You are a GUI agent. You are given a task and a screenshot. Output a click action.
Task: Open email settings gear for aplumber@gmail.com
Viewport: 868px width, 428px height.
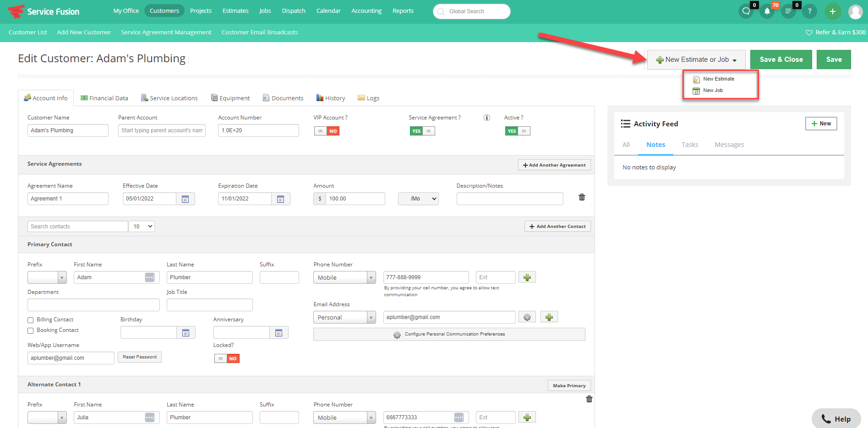coord(527,317)
